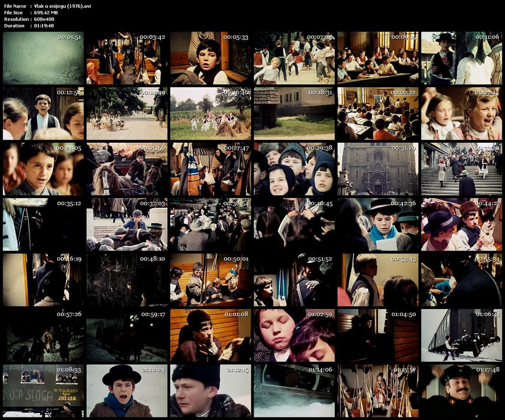Select the thumbnail stamped 00:46:19
Image resolution: width=505 pixels, height=420 pixels.
43,280
